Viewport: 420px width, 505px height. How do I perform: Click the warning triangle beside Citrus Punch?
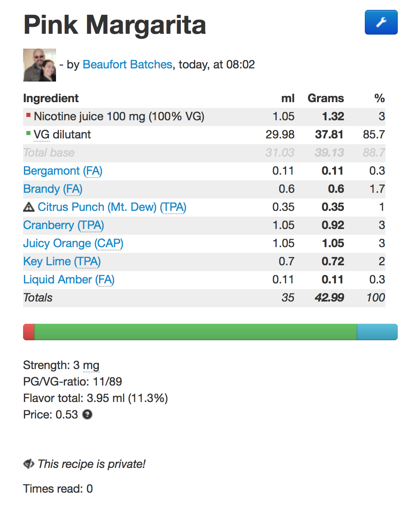pyautogui.click(x=29, y=207)
